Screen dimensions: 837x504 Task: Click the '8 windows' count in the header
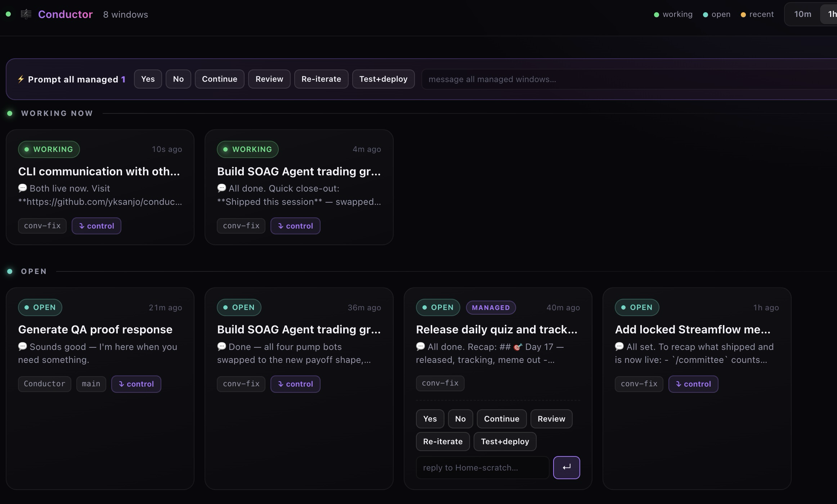[126, 15]
